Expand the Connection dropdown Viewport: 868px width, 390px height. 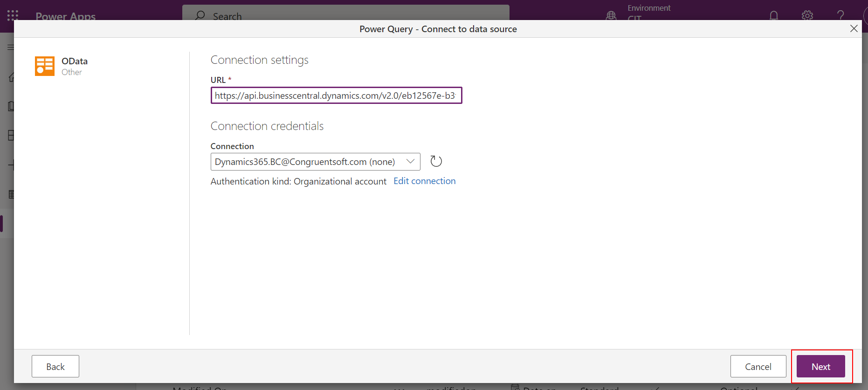(315, 162)
